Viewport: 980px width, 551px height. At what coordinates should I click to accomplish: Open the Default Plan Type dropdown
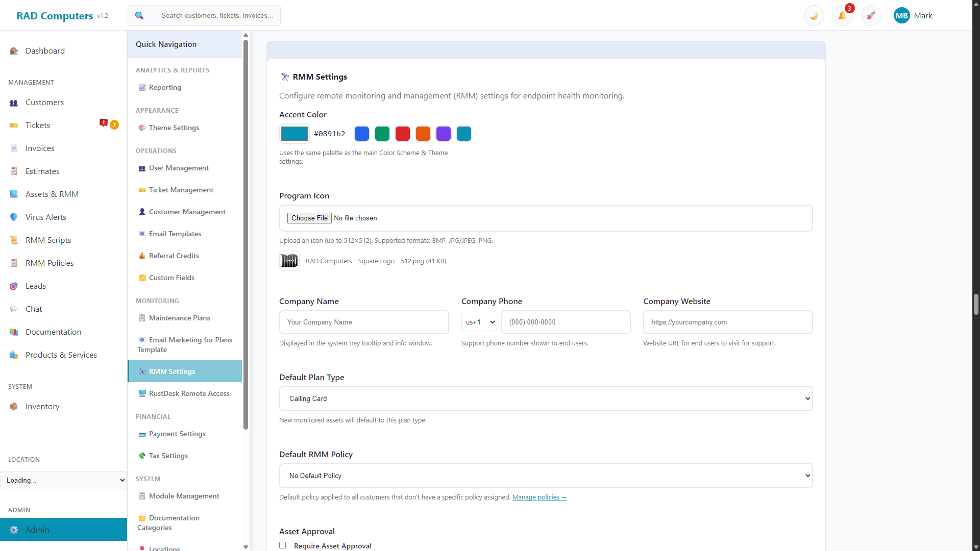tap(546, 398)
